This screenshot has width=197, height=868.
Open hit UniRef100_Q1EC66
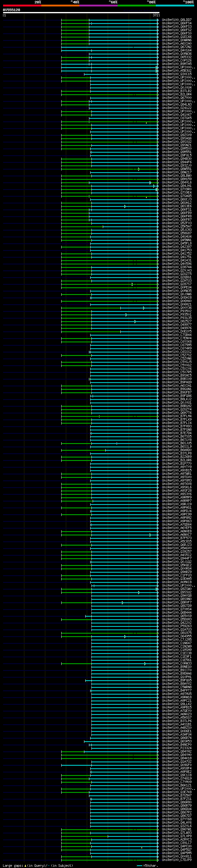coord(177,37)
